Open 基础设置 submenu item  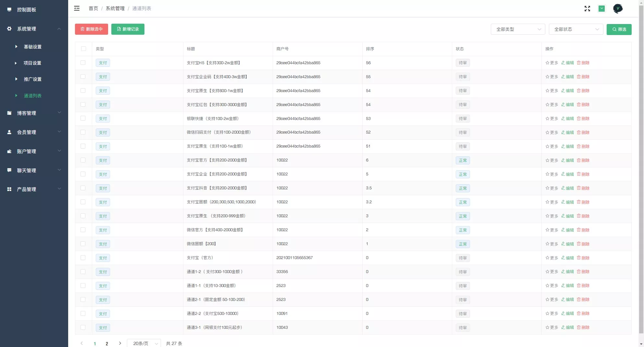[x=32, y=47]
